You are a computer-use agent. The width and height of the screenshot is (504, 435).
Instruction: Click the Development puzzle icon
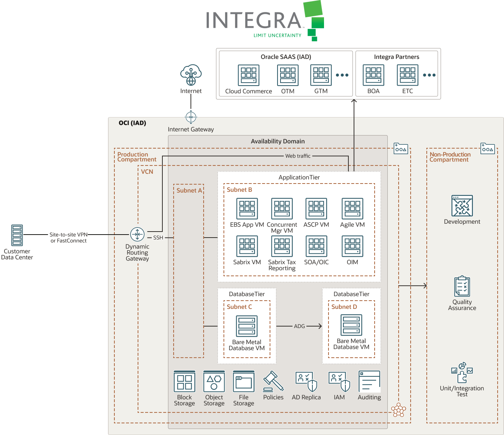[462, 206]
